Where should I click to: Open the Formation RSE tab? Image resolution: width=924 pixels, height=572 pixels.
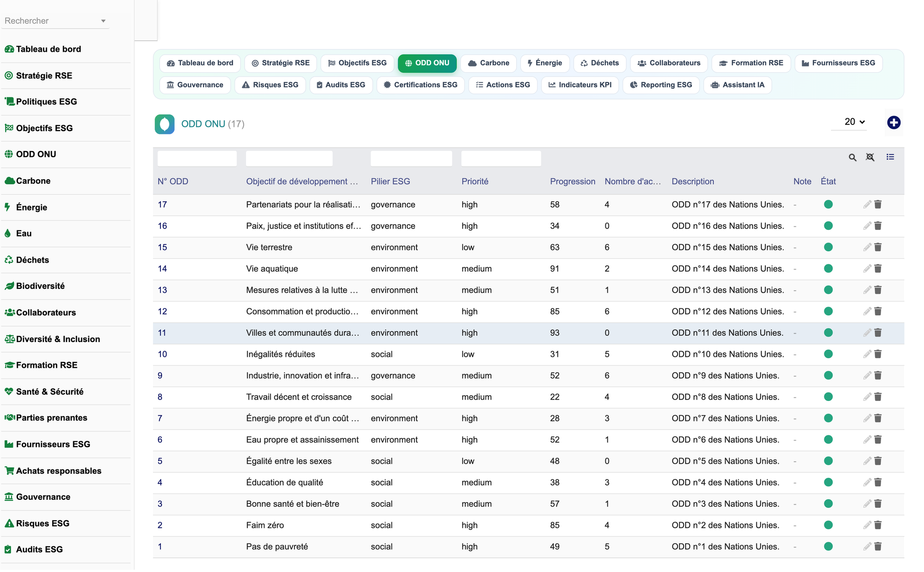click(751, 63)
